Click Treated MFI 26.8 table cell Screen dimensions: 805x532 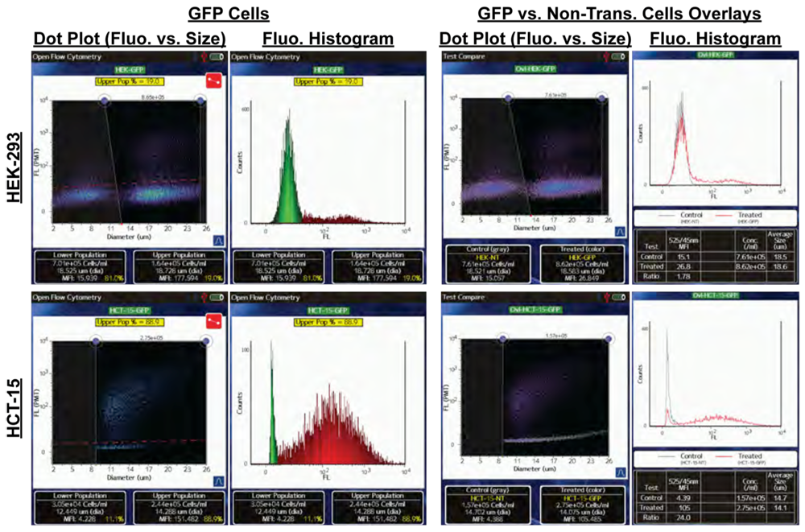tap(683, 266)
